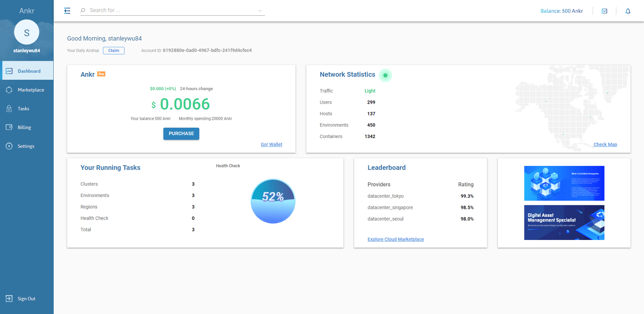Click the Tasks lock icon in sidebar
This screenshot has width=644, height=314.
9,109
